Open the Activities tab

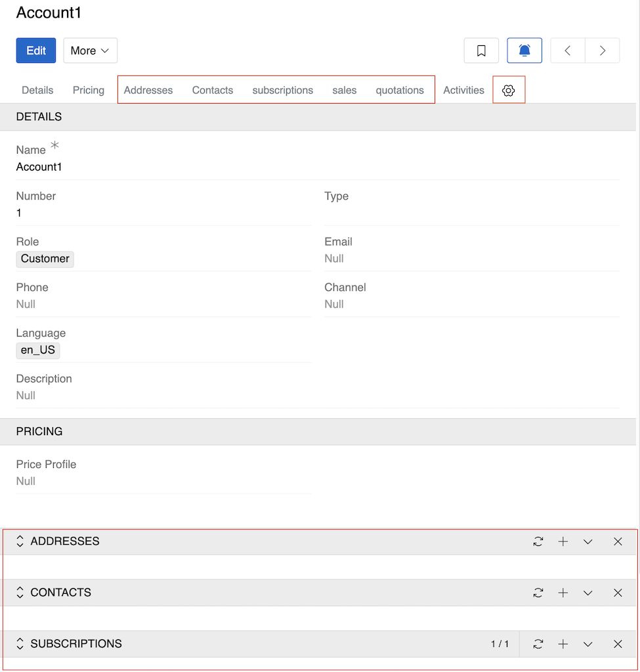[x=463, y=90]
